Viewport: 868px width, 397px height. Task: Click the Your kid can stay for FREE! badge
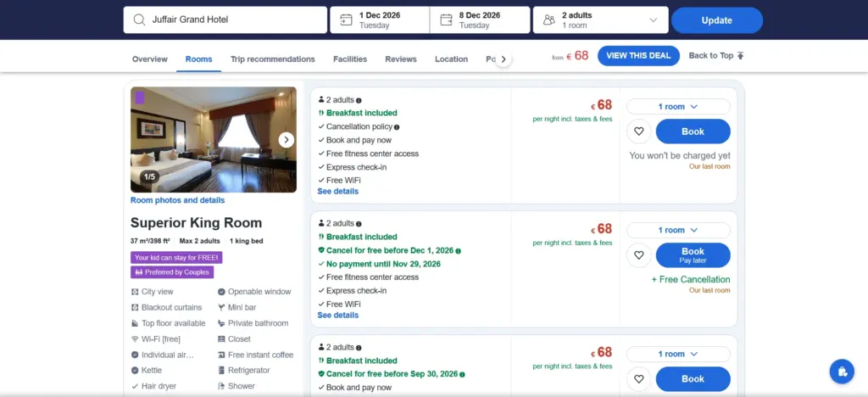[176, 258]
